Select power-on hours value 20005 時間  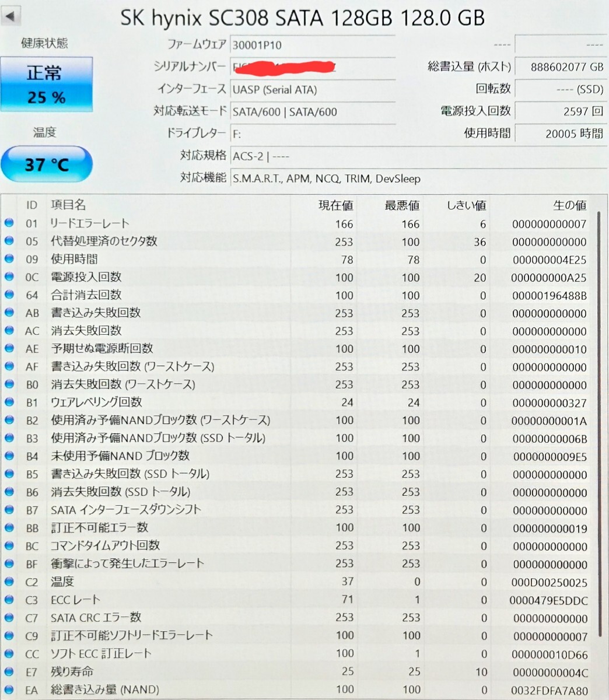click(561, 134)
